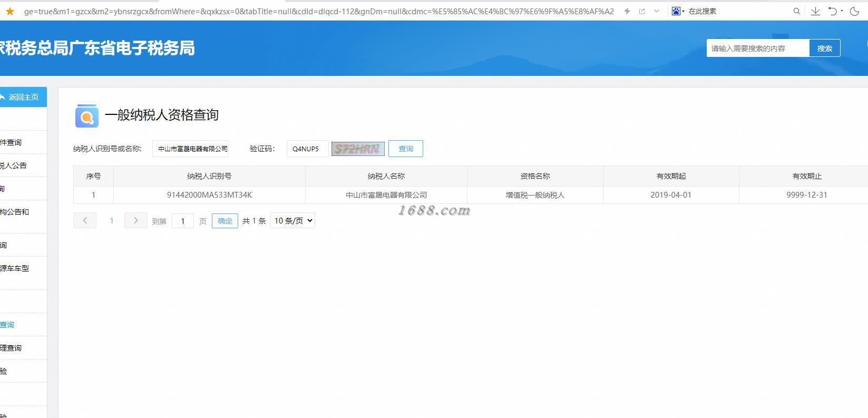Click the browser address URL bar
The image size is (868, 418).
tap(319, 11)
